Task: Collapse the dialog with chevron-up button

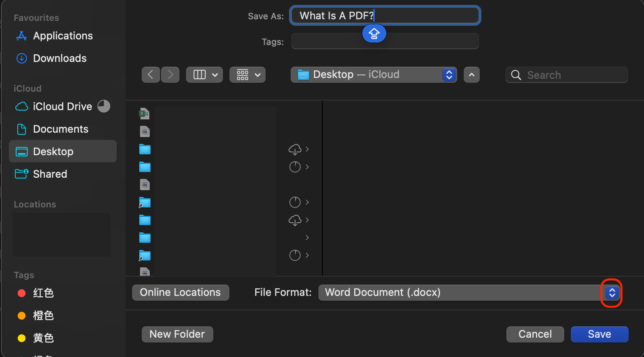Action: [471, 75]
